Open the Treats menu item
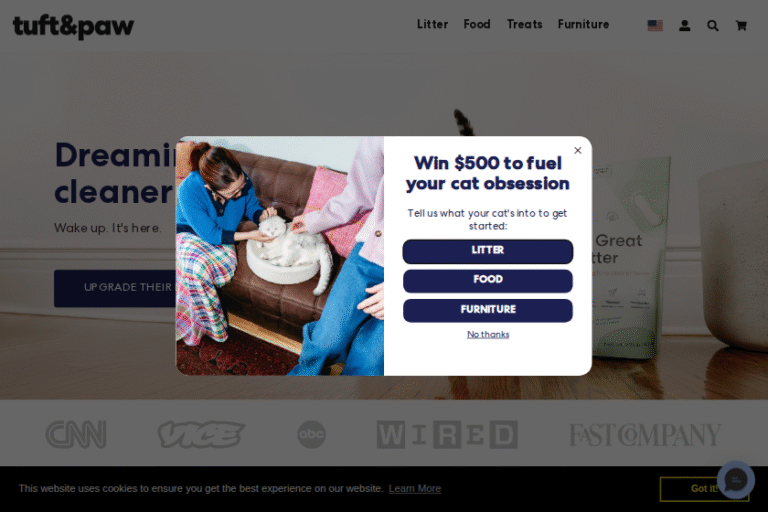This screenshot has height=512, width=768. (525, 24)
